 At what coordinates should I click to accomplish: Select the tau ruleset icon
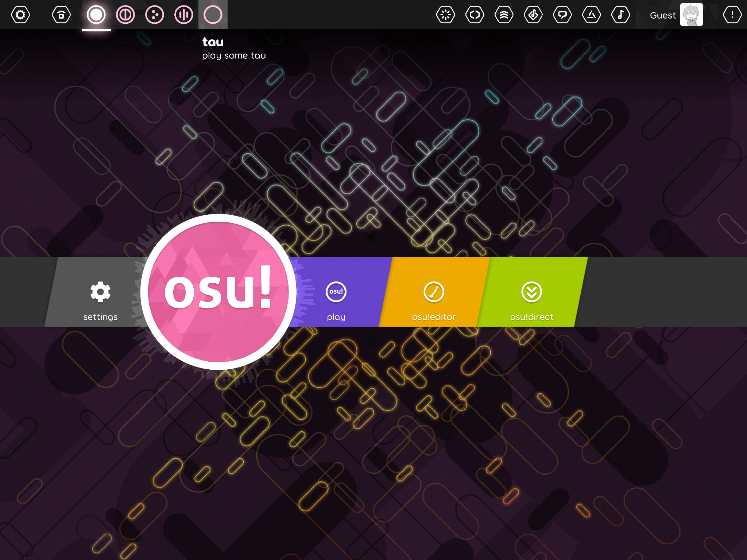(213, 15)
